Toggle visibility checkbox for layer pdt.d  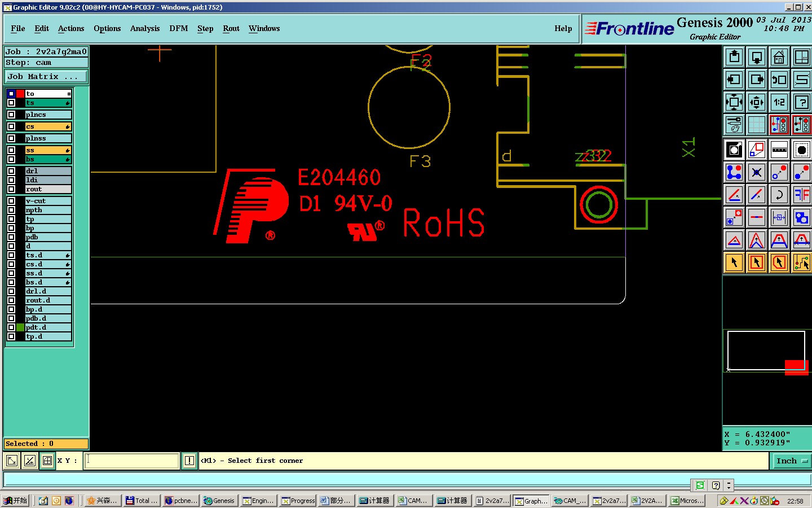pyautogui.click(x=11, y=327)
